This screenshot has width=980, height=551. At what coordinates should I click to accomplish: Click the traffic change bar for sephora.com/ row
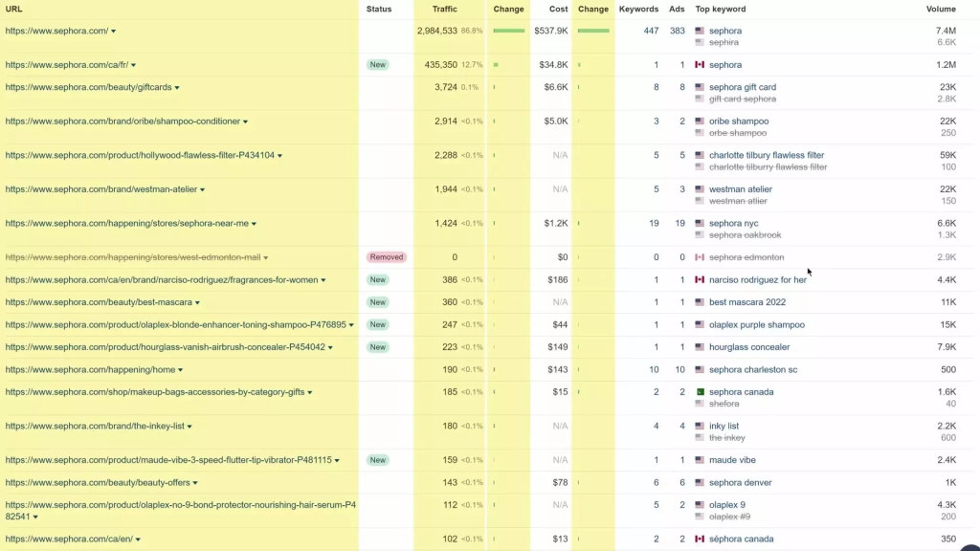tap(509, 31)
